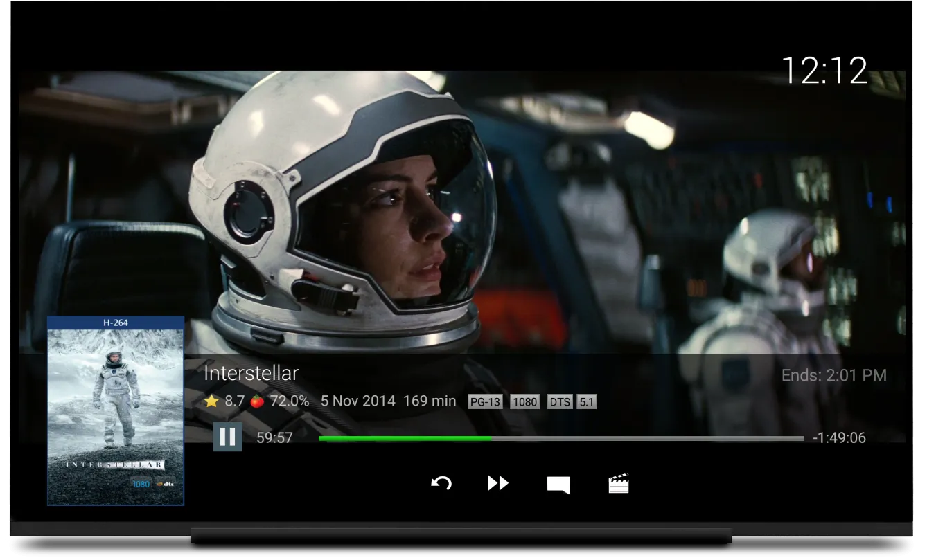Click the 8.7 rating score
Viewport: 927px width, 560px height.
[x=234, y=401]
